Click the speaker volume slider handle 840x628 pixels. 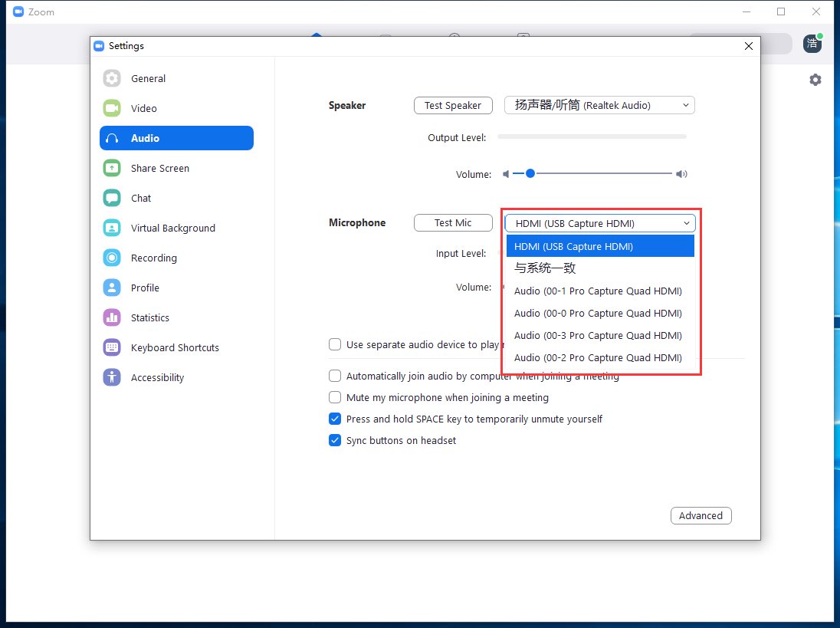[x=530, y=173]
